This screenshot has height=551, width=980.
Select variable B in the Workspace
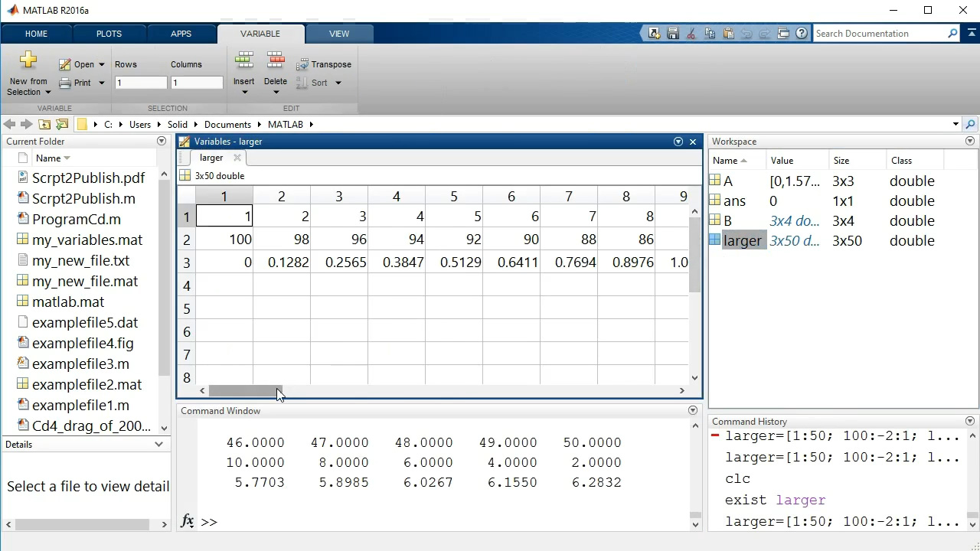[x=728, y=221]
